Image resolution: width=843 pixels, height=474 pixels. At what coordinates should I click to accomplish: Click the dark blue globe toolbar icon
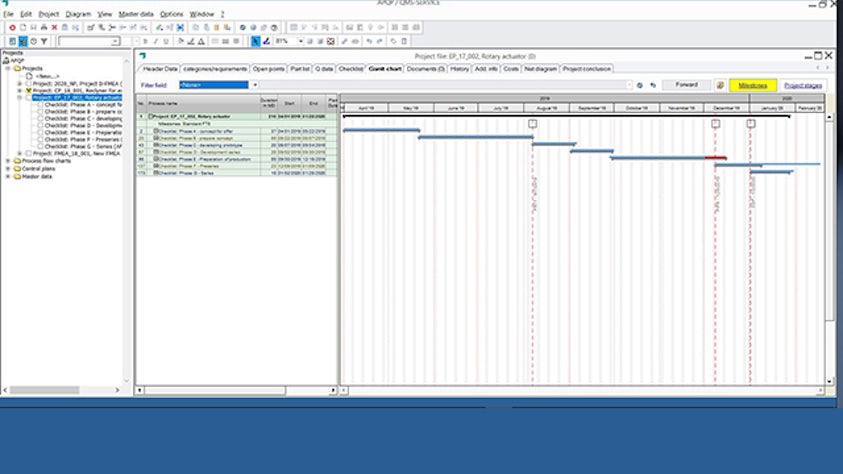(242, 27)
